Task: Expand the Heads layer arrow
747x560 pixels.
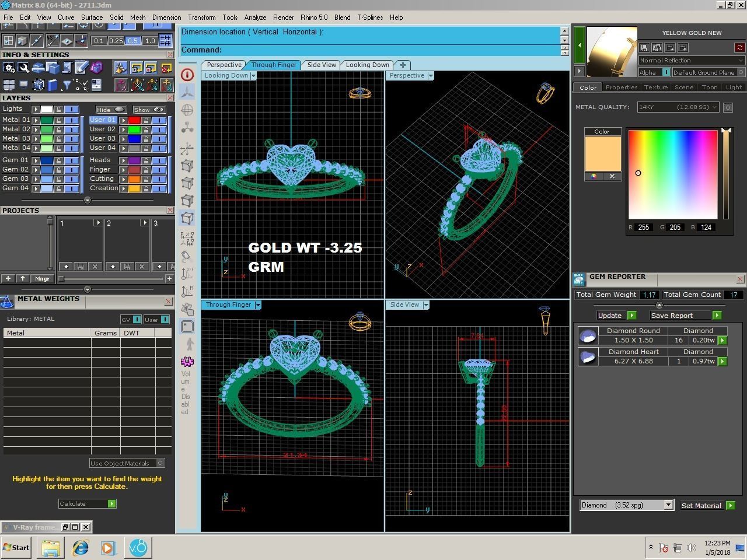Action: tap(123, 160)
